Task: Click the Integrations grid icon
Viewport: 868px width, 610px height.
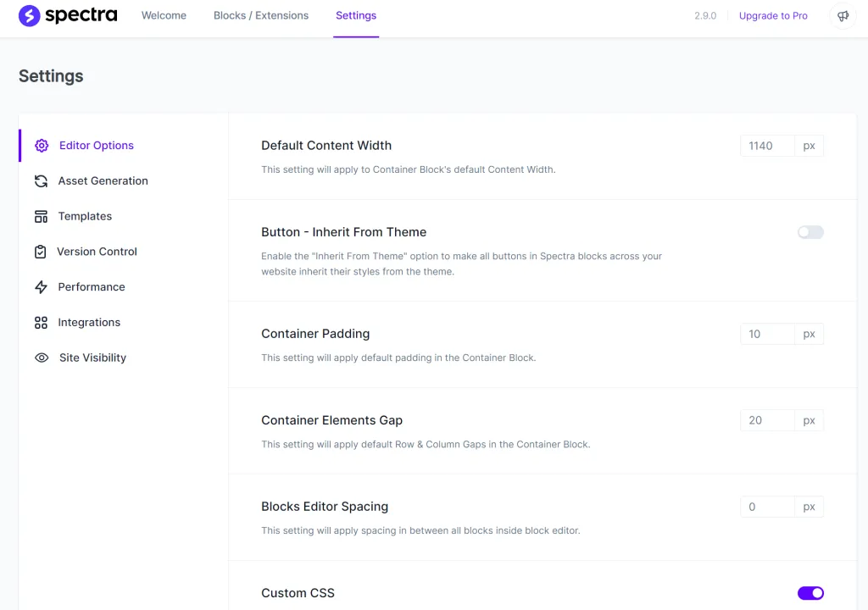Action: 41,323
